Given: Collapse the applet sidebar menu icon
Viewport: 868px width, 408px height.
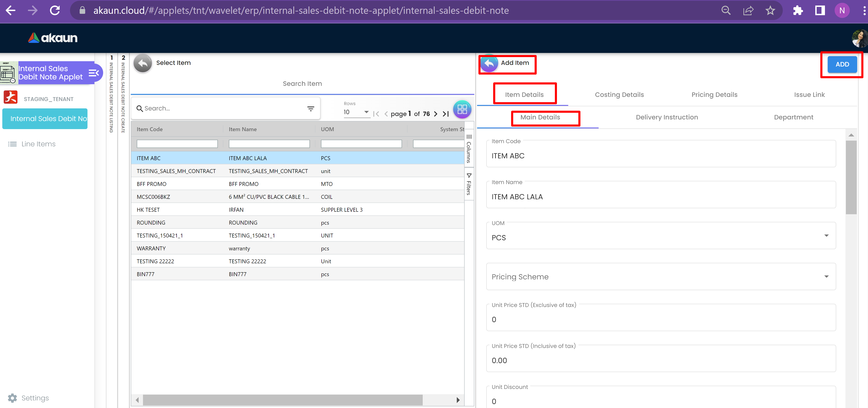Looking at the screenshot, I should pos(93,73).
